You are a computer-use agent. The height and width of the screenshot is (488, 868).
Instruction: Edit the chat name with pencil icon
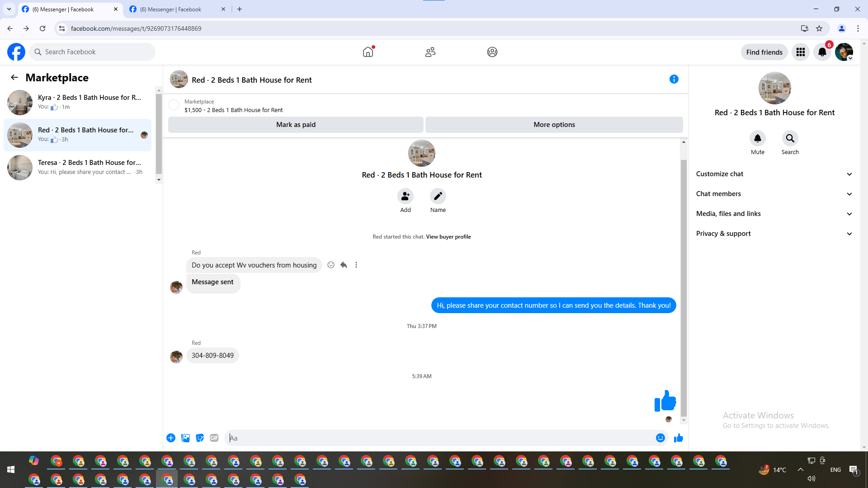pyautogui.click(x=438, y=196)
